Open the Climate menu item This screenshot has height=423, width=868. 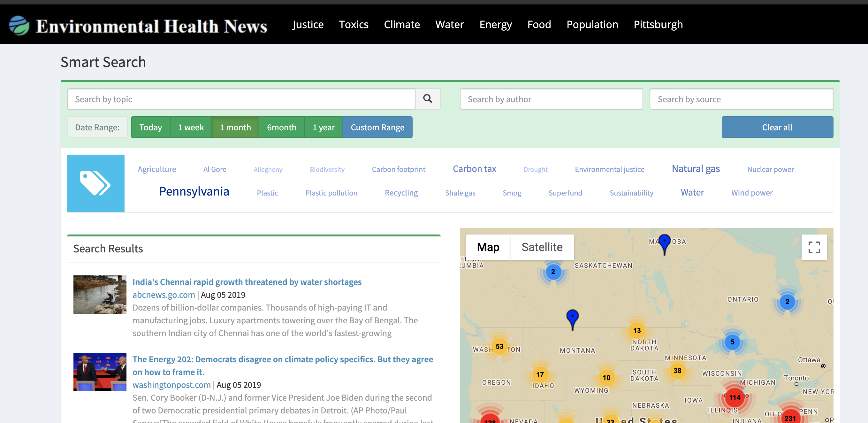(402, 24)
